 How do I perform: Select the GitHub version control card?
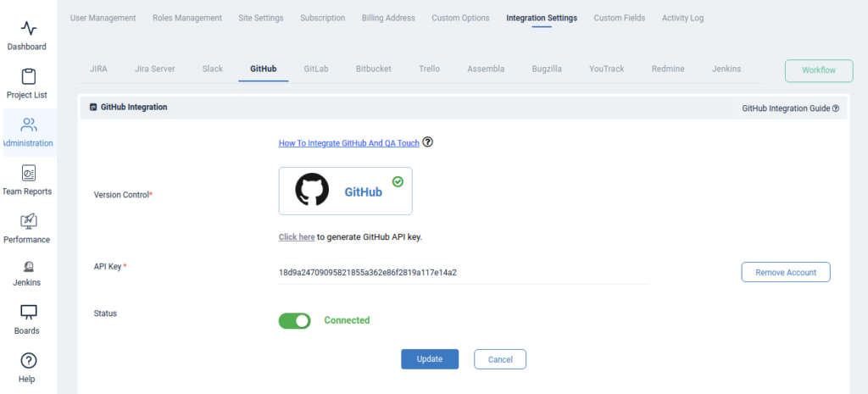345,191
